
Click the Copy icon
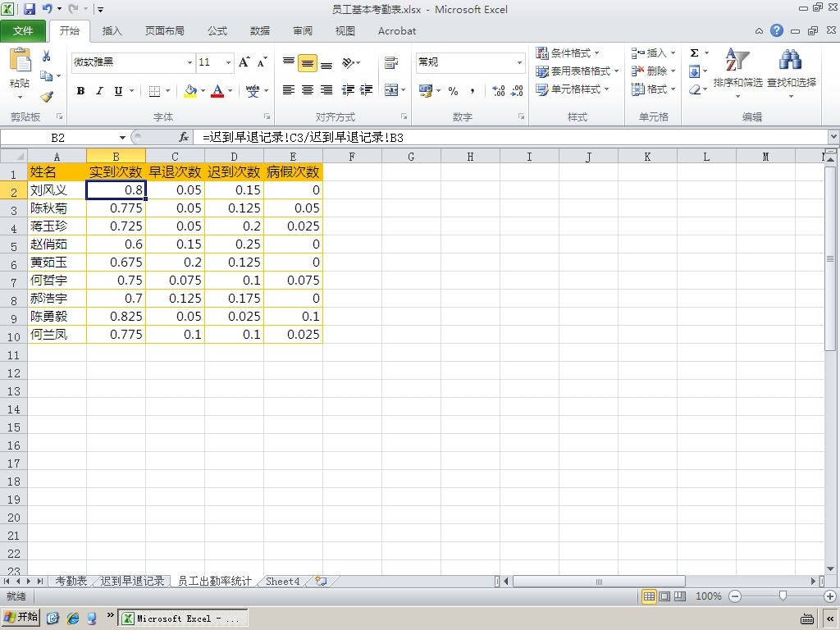pos(47,75)
